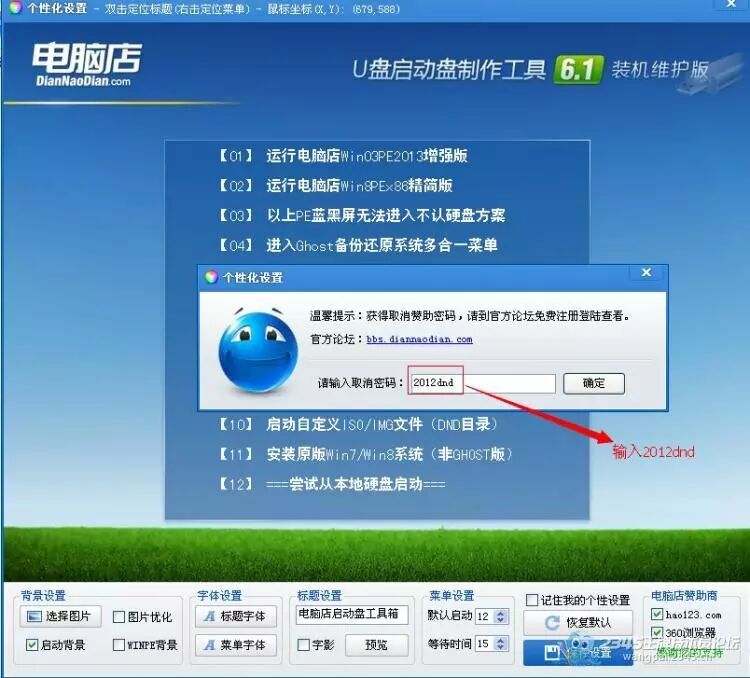Uncheck the hao123.com sponsor checkbox
The image size is (750, 678).
657,614
